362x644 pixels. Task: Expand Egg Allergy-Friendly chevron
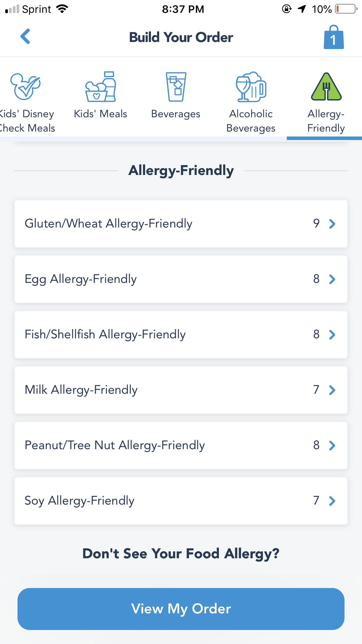tap(332, 279)
